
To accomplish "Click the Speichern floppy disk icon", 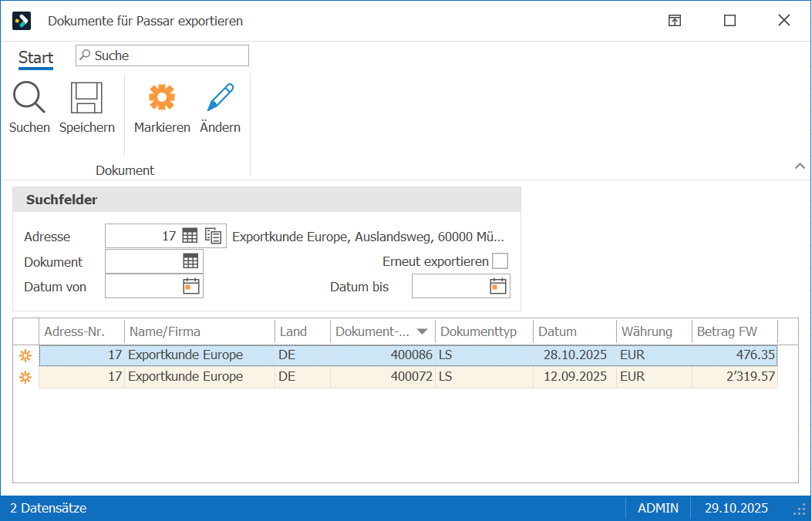I will coord(86,97).
